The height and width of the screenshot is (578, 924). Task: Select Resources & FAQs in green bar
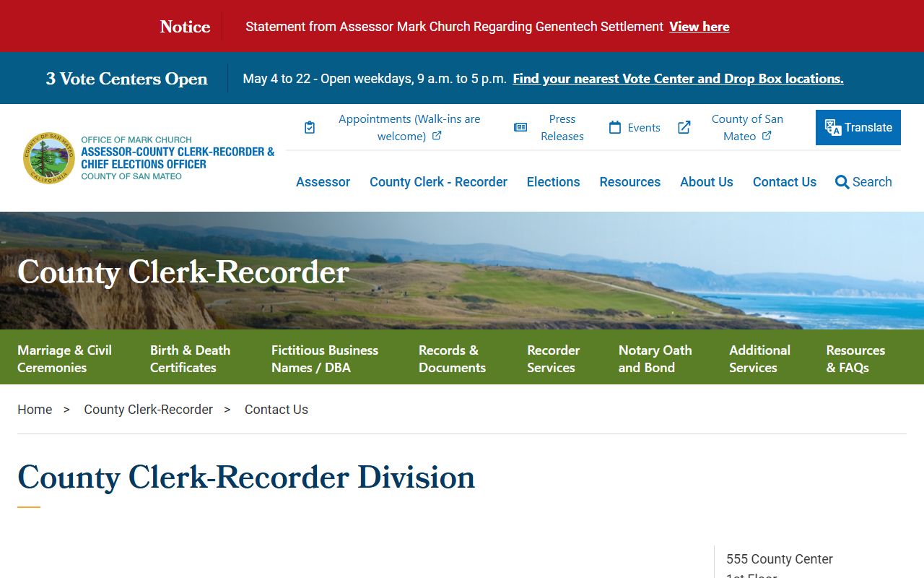click(x=855, y=358)
